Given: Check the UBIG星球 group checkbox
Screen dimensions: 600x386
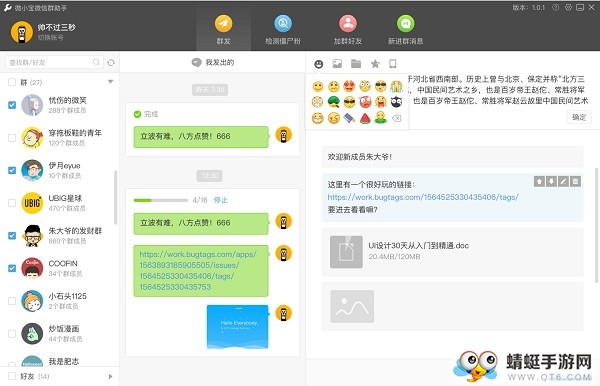Looking at the screenshot, I should (x=12, y=203).
